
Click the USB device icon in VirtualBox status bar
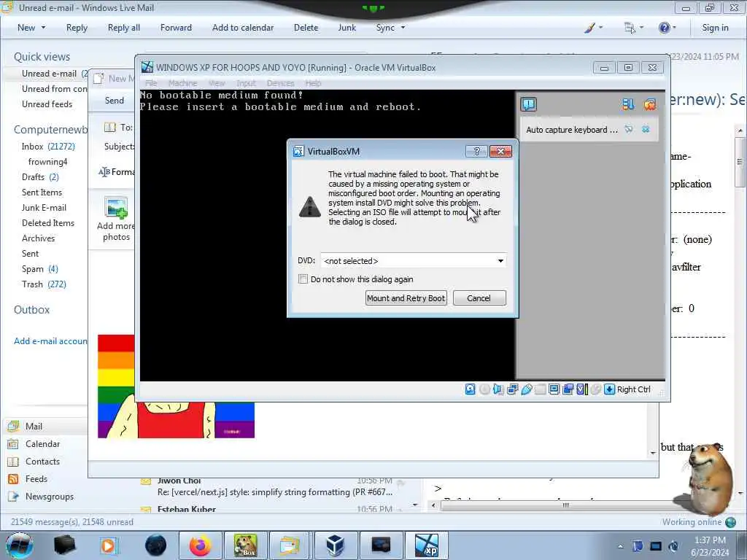527,389
